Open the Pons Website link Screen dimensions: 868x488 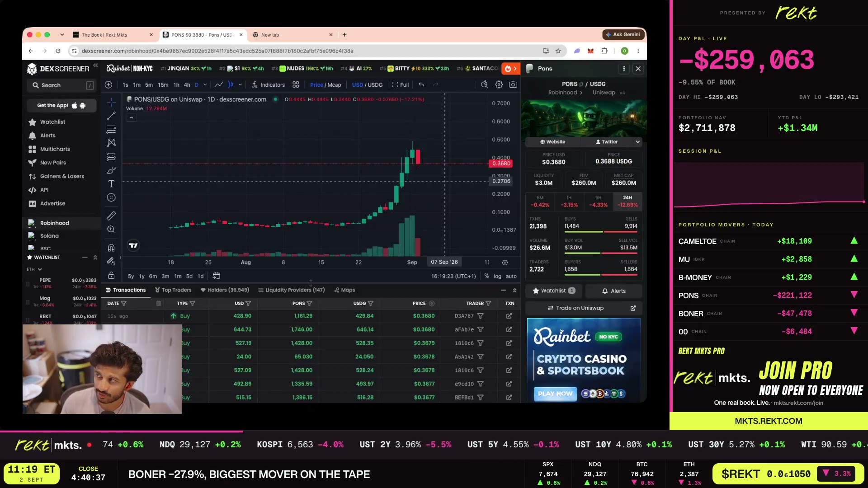coord(552,142)
